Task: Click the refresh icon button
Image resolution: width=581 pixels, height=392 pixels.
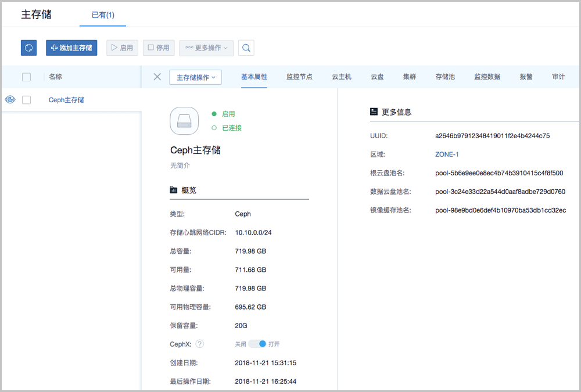Action: point(28,48)
